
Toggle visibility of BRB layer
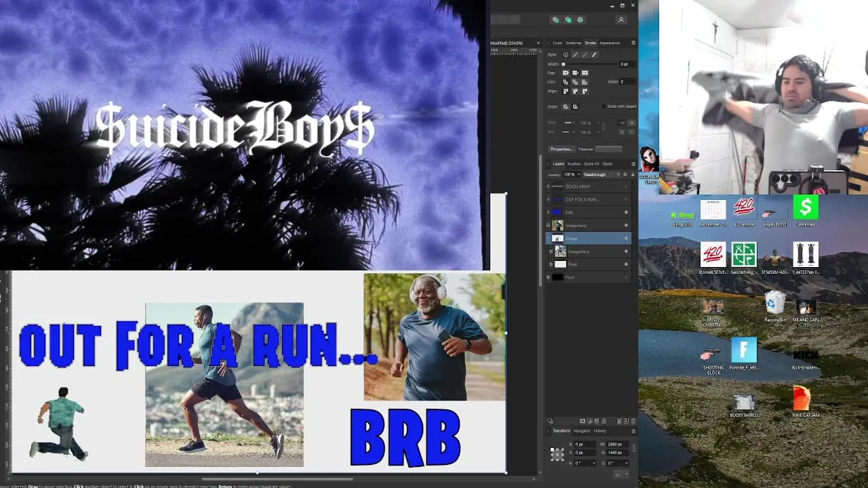pos(626,212)
